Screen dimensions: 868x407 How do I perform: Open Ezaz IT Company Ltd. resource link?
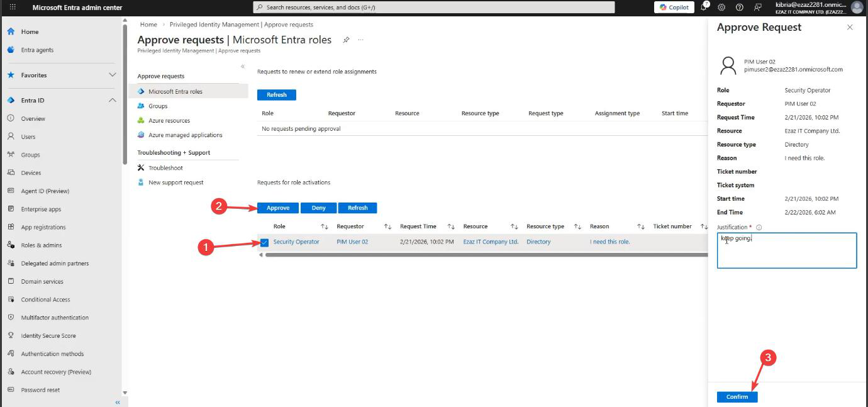(491, 242)
